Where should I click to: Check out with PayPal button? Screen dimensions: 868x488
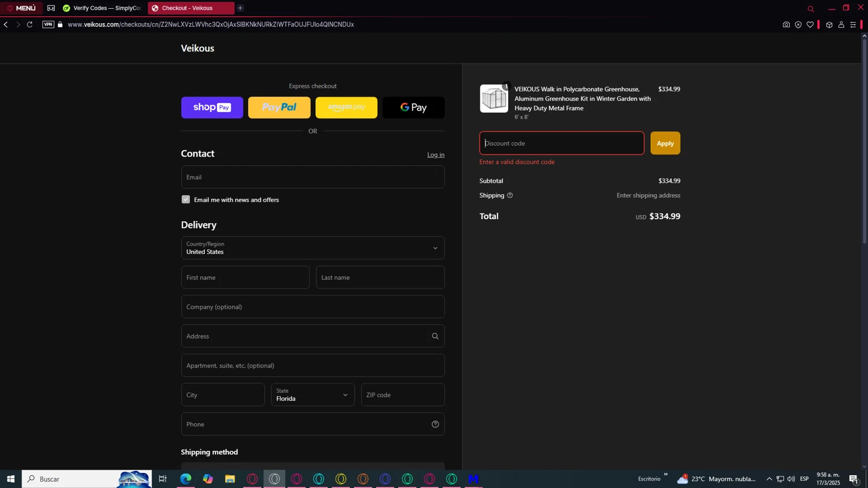279,108
